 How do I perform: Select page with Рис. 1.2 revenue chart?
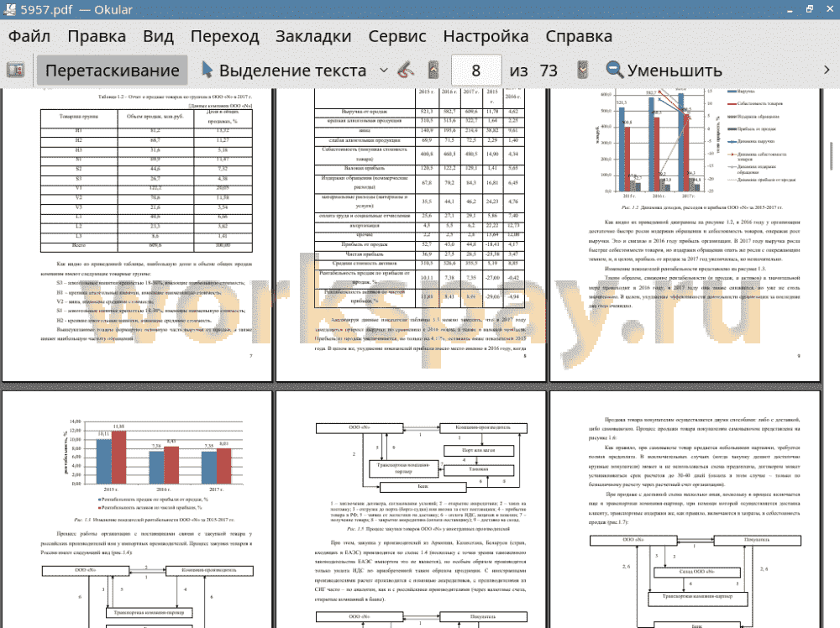(685, 234)
